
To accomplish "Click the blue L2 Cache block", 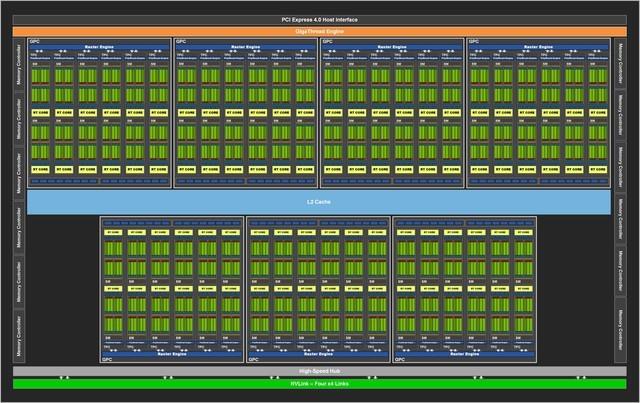I will (x=319, y=202).
